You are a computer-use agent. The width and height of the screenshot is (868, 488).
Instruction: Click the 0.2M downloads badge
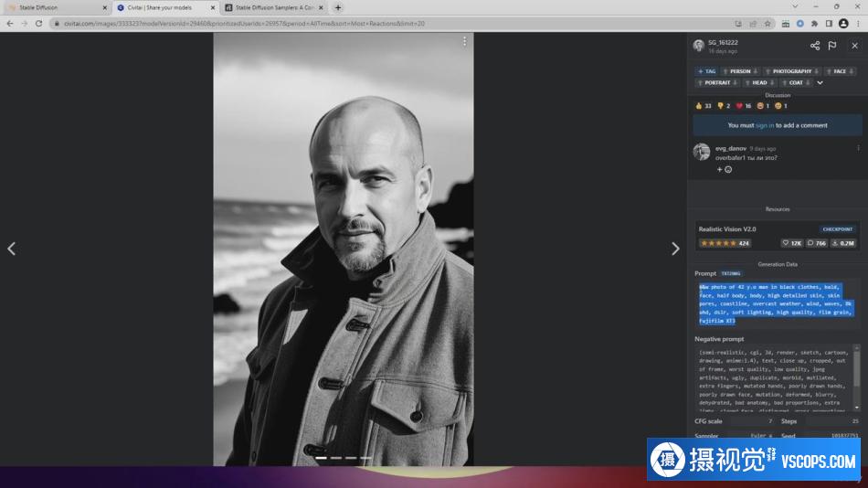tap(843, 243)
